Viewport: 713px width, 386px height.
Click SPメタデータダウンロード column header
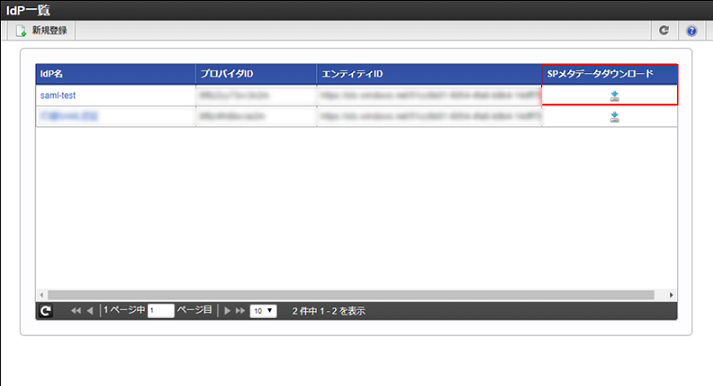click(x=609, y=74)
